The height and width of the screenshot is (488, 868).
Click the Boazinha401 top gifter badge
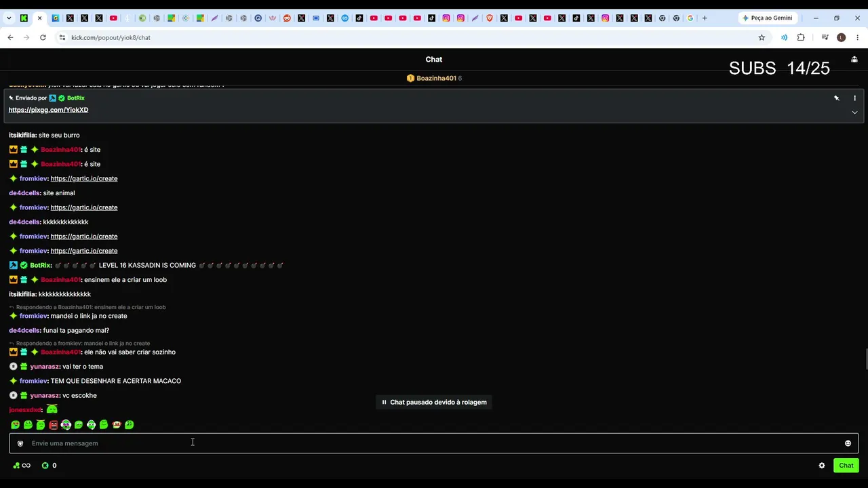coord(434,79)
